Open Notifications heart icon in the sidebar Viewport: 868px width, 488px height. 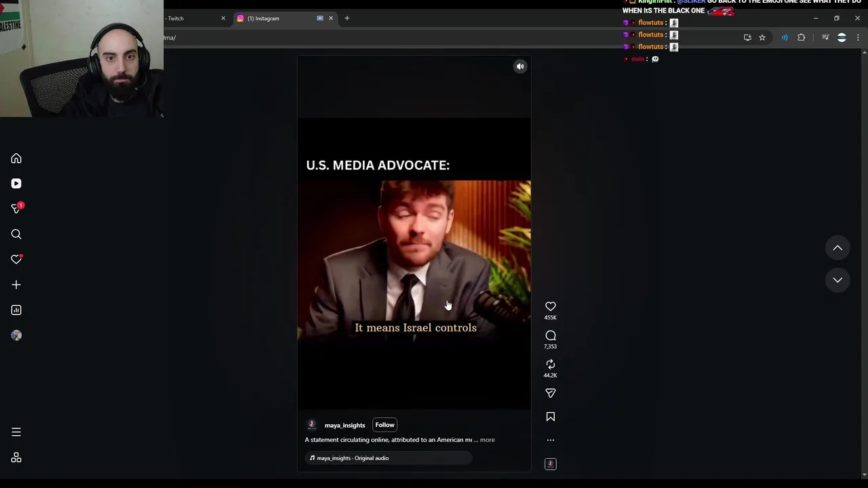tap(16, 260)
